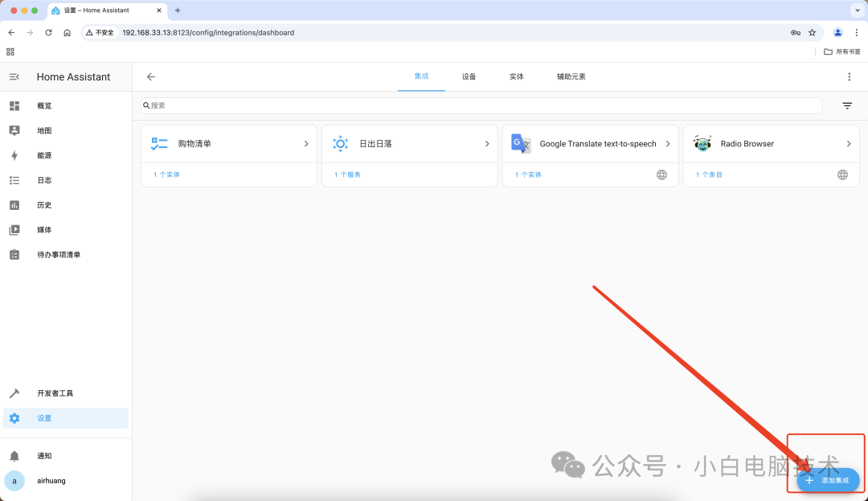868x501 pixels.
Task: Select the 设置 – Home Assistant browser tab
Action: click(x=107, y=10)
